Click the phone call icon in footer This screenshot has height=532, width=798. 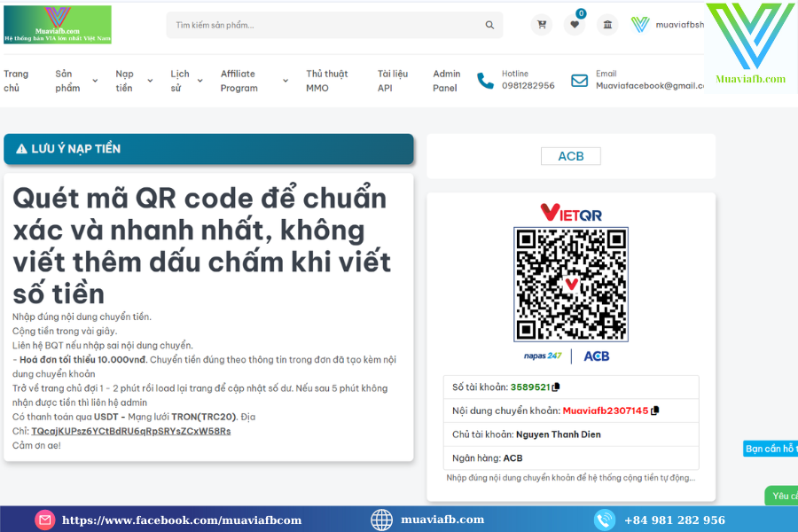[x=605, y=520]
